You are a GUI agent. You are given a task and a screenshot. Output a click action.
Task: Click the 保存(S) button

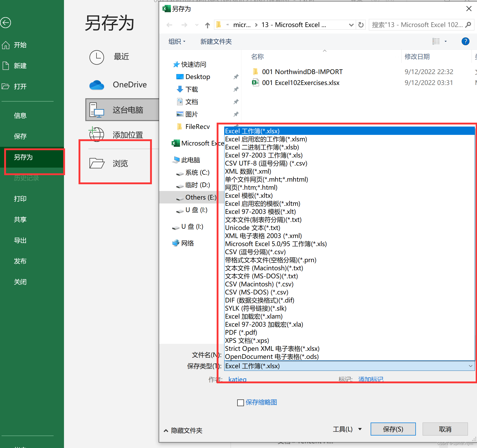(393, 429)
